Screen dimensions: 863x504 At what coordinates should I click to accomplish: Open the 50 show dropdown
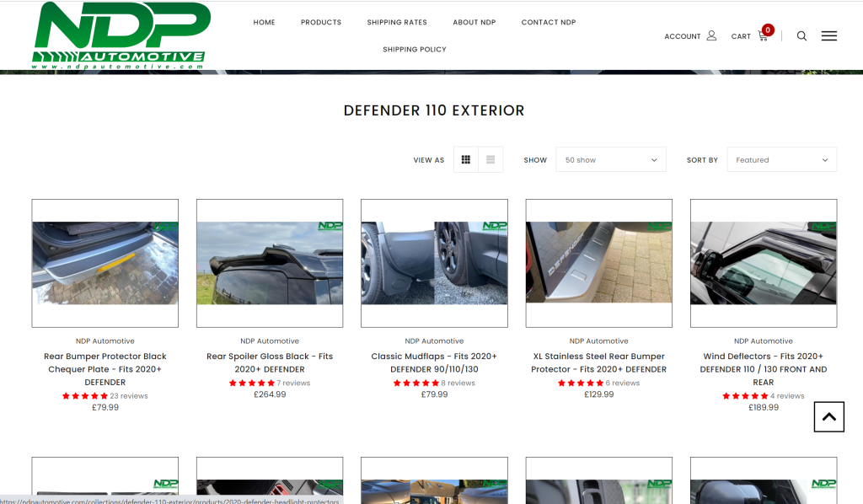coord(611,159)
